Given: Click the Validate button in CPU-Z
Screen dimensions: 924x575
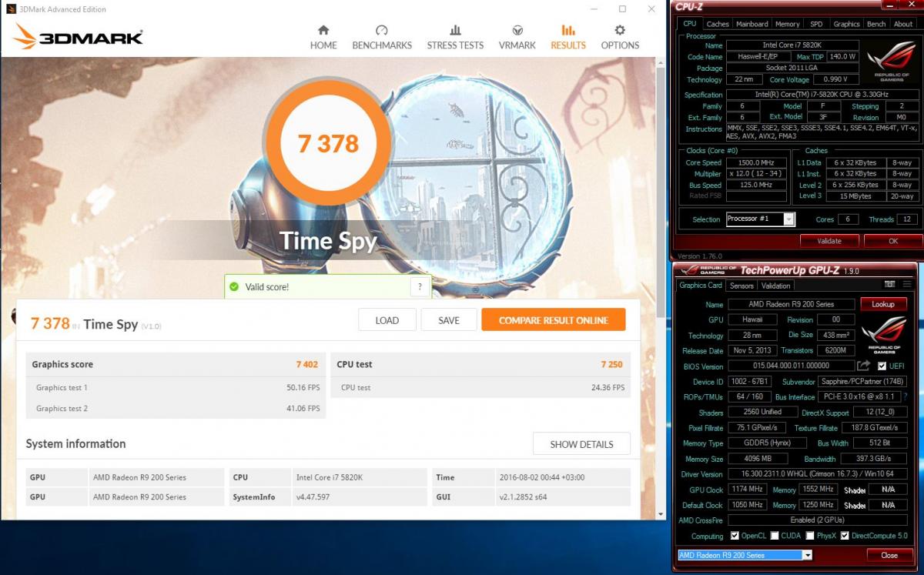Looking at the screenshot, I should pos(829,241).
